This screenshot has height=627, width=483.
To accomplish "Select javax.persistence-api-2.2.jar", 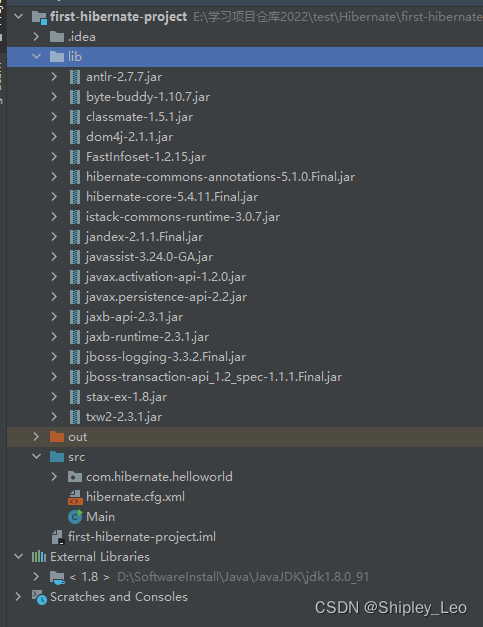I will point(166,297).
